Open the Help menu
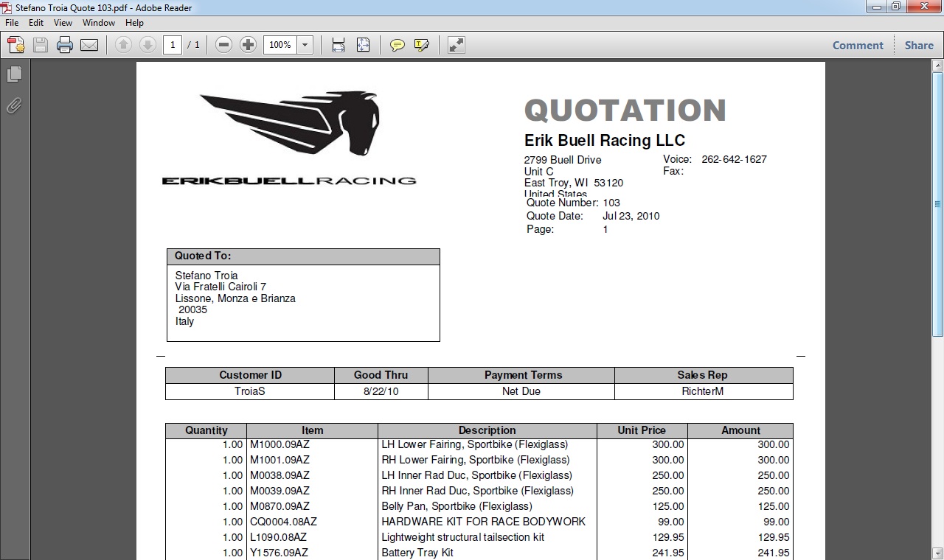This screenshot has height=560, width=944. point(134,23)
